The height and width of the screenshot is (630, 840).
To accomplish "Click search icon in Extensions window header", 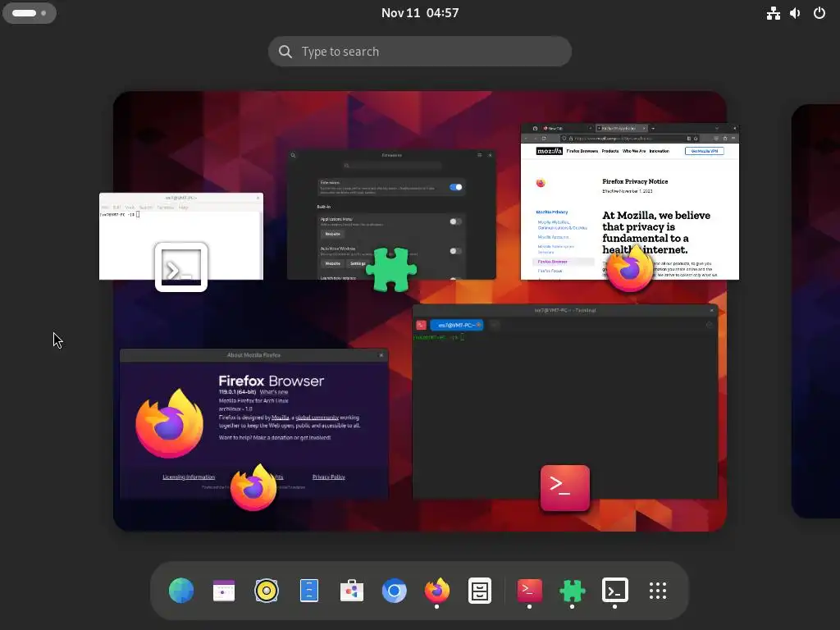I will click(x=293, y=155).
